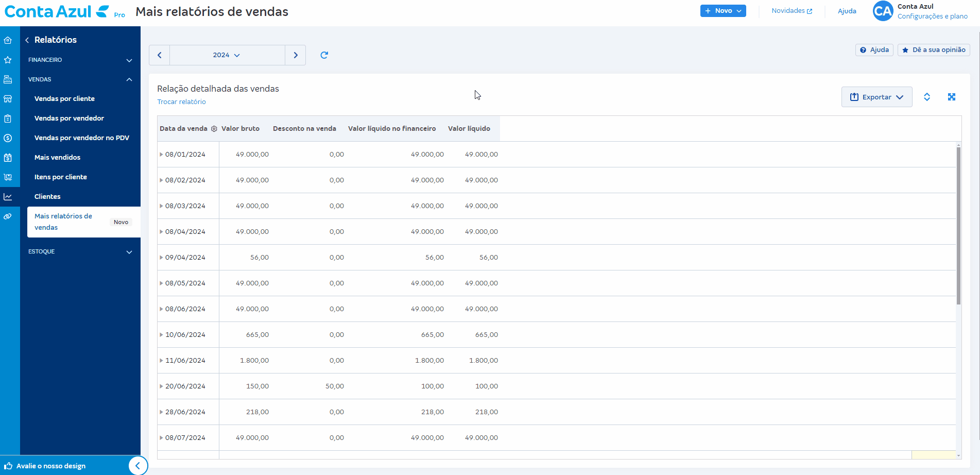Click the 08/07/2024 date cell

(x=185, y=438)
